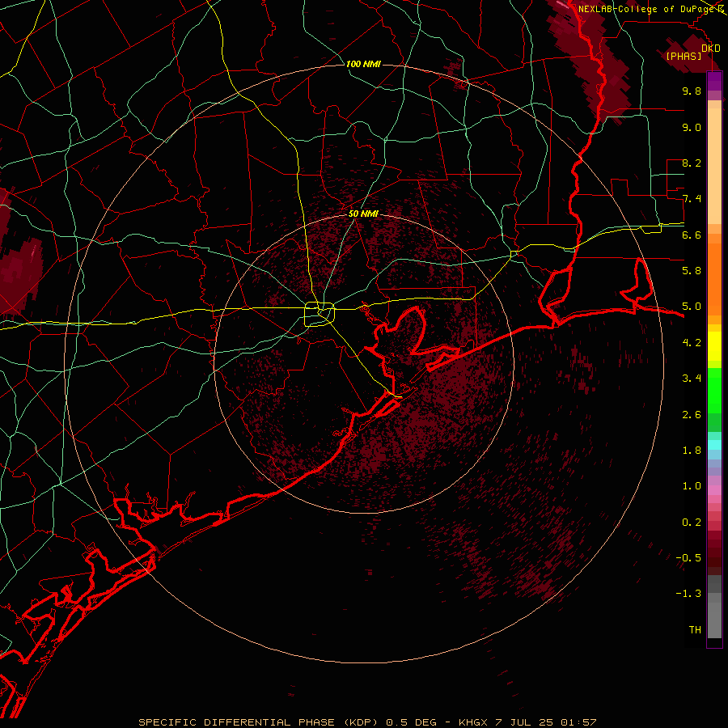The width and height of the screenshot is (728, 728).
Task: Click the 100 NMI range ring label
Action: pos(363,64)
